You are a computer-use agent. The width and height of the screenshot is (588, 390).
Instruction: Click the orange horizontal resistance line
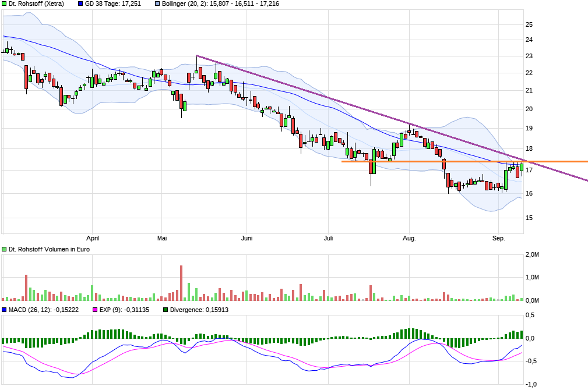coord(464,161)
